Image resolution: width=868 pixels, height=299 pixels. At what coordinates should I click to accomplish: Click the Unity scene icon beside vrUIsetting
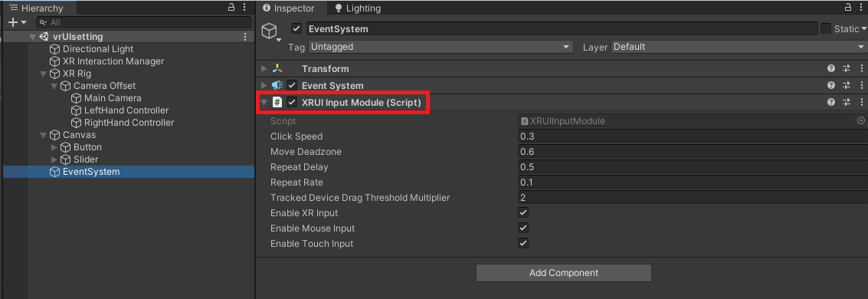pyautogui.click(x=44, y=37)
